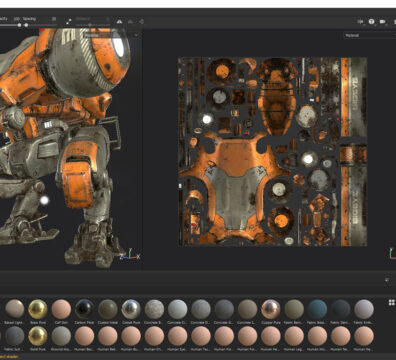Select the Fabric Soft material in second row
This screenshot has height=360, width=396.
tap(15, 335)
